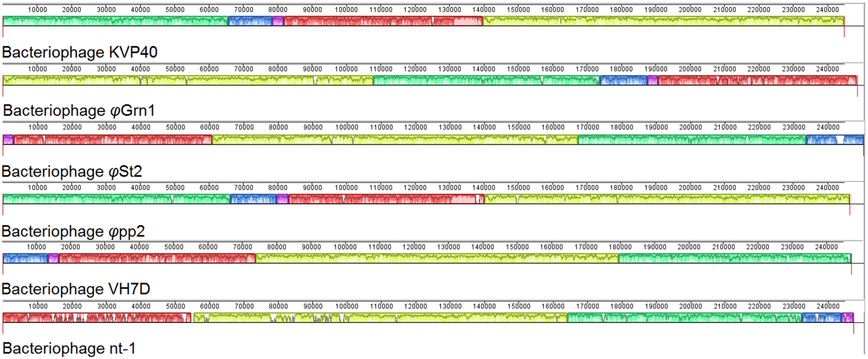Click the Bacteriophage φGrn1 label
Image resolution: width=868 pixels, height=359 pixels.
coord(79,111)
